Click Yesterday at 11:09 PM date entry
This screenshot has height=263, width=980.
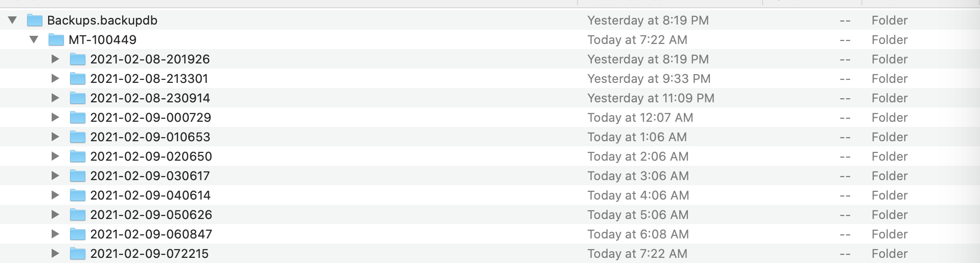651,98
